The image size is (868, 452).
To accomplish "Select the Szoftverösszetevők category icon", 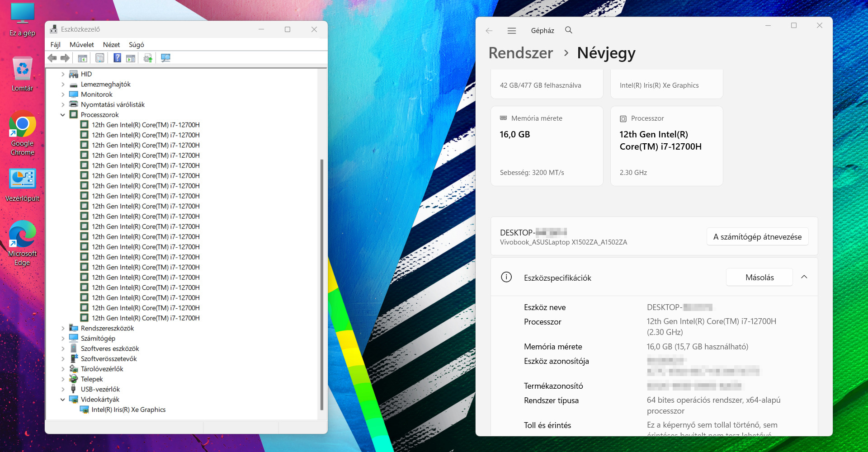I will pyautogui.click(x=73, y=358).
